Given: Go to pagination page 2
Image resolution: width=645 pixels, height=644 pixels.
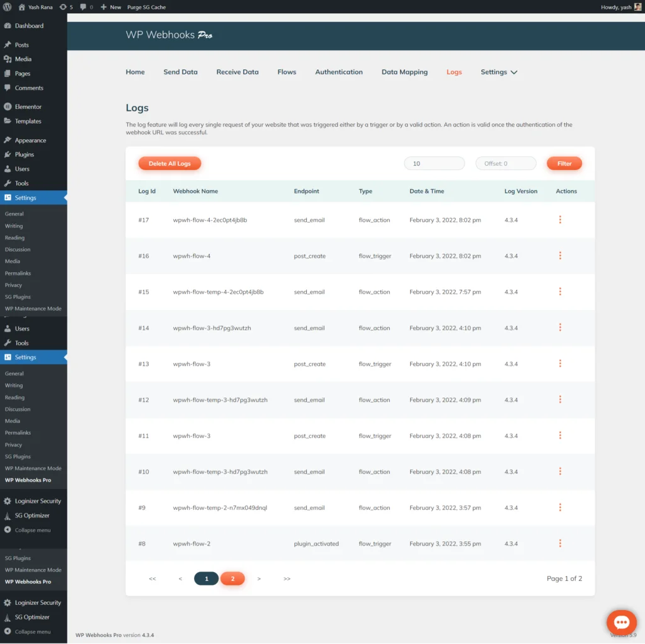Looking at the screenshot, I should [x=232, y=578].
